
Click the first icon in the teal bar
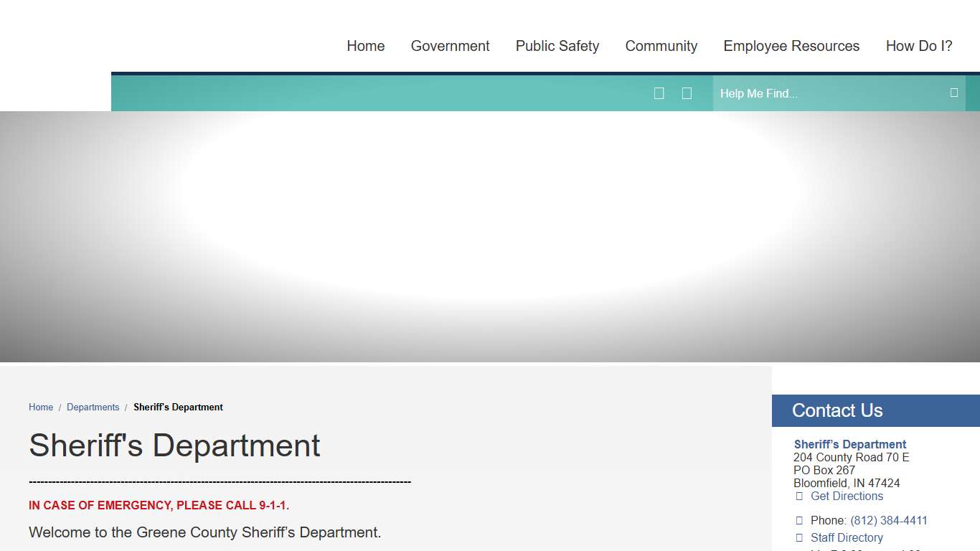(x=659, y=93)
